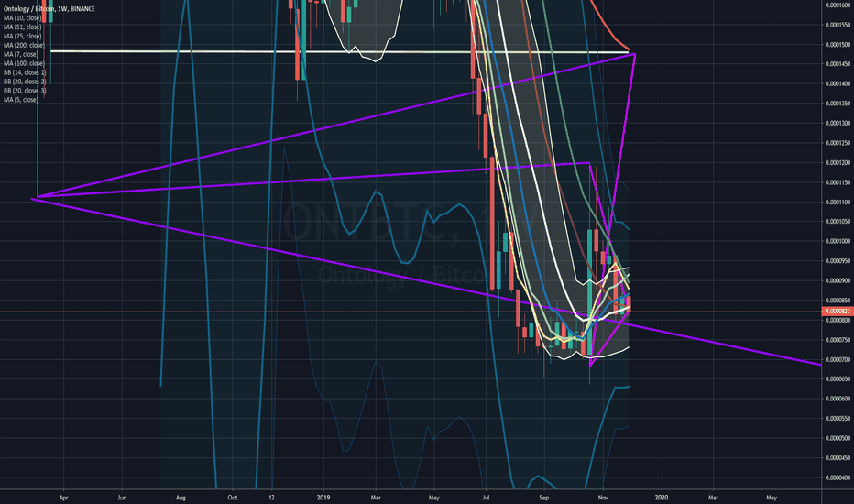854x504 pixels.
Task: Click the Nov label on time axis
Action: [x=602, y=498]
